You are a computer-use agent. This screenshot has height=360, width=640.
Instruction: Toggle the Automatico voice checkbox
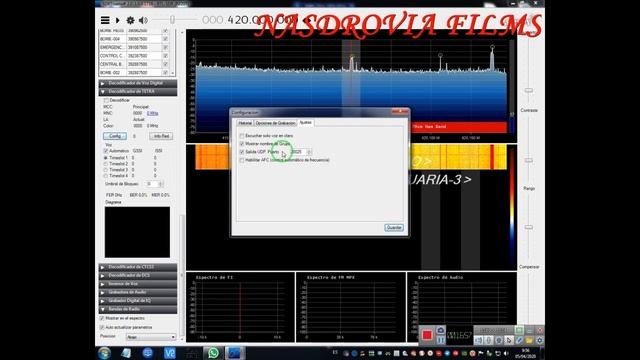pyautogui.click(x=106, y=151)
